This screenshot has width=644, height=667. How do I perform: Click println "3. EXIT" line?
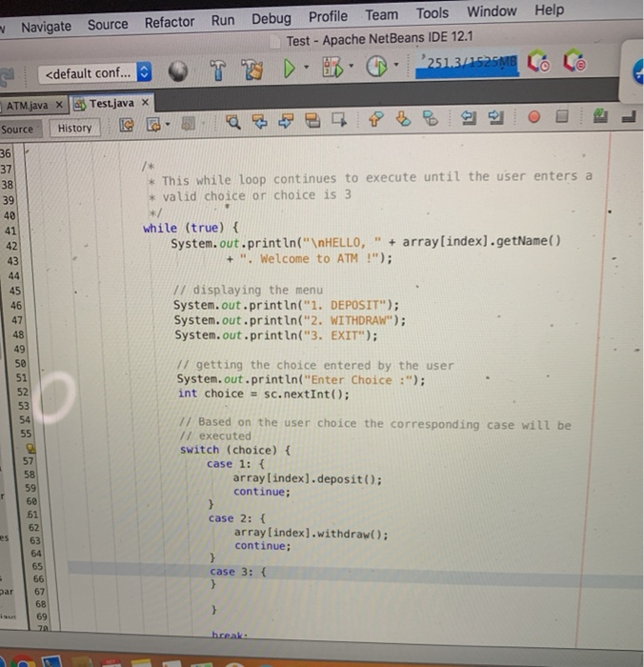276,335
